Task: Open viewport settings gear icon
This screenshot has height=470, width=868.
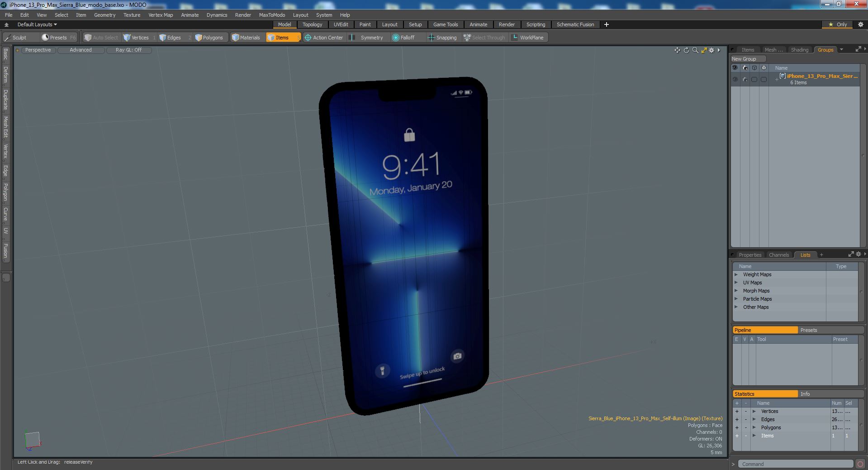Action: coord(711,50)
